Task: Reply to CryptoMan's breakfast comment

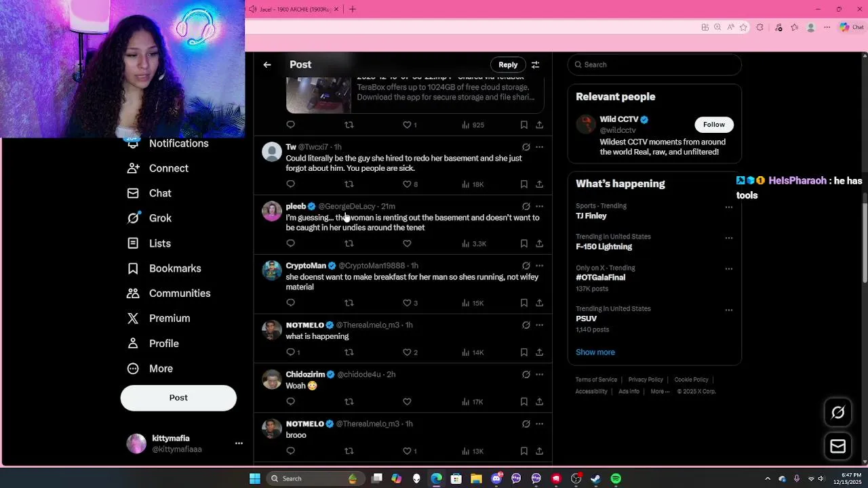Action: click(290, 303)
